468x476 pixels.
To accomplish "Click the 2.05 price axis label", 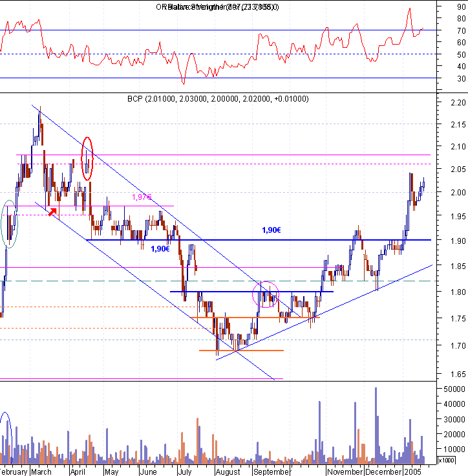I will [x=458, y=169].
